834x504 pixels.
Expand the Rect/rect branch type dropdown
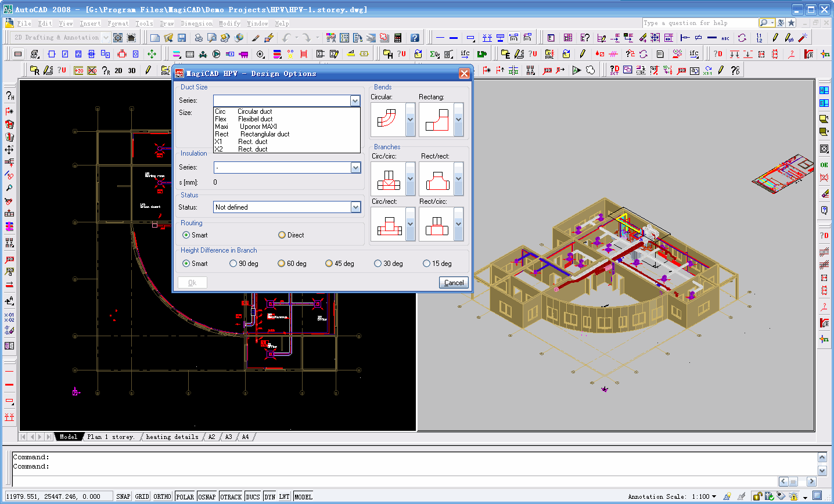458,178
